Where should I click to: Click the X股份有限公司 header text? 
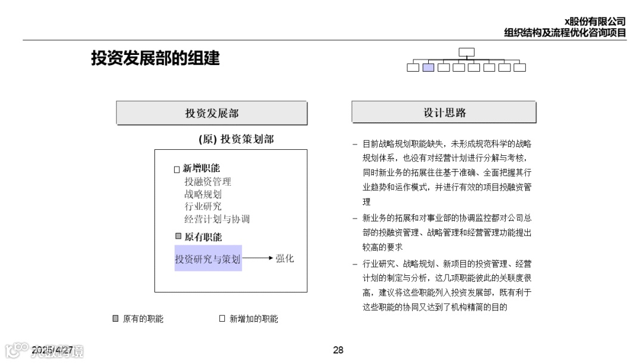coord(595,21)
